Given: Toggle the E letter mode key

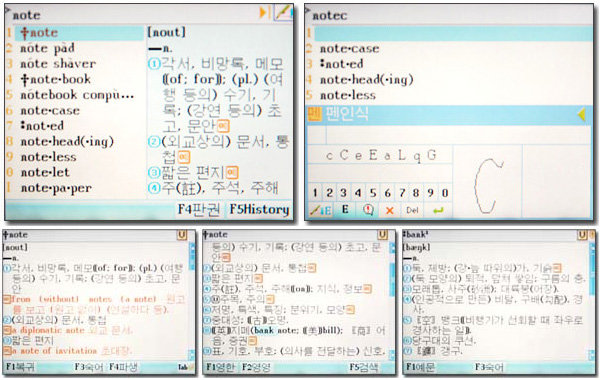Looking at the screenshot, I should (x=345, y=210).
